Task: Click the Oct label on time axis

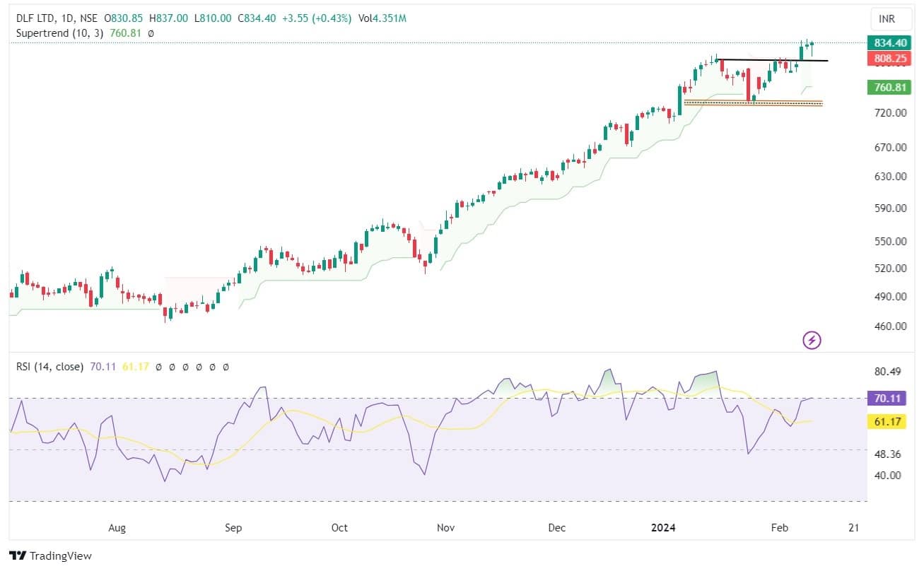Action: point(339,528)
